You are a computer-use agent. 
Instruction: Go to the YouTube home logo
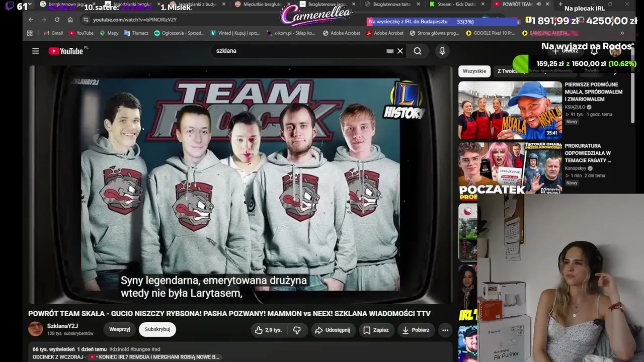pos(67,51)
